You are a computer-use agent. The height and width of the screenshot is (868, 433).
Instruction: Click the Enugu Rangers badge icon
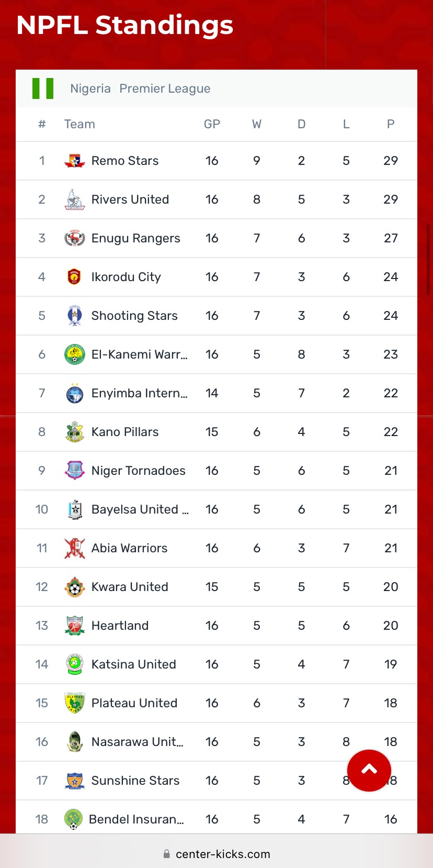[75, 238]
